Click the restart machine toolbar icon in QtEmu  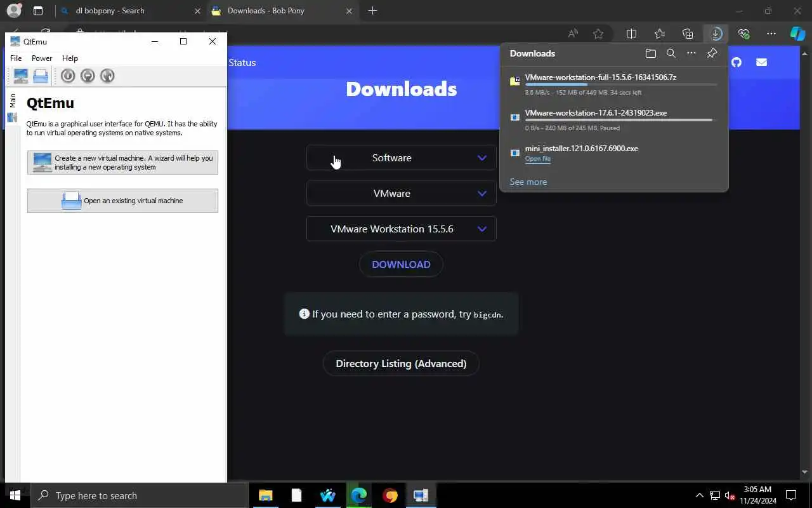[x=107, y=76]
